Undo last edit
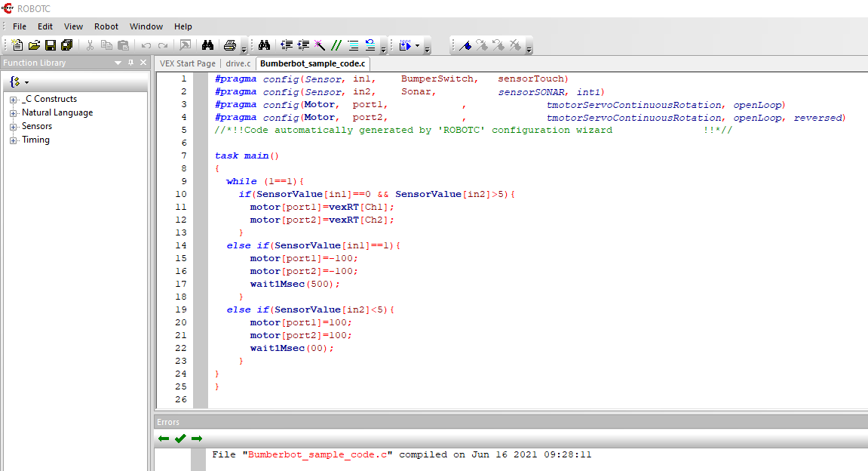 (x=146, y=45)
